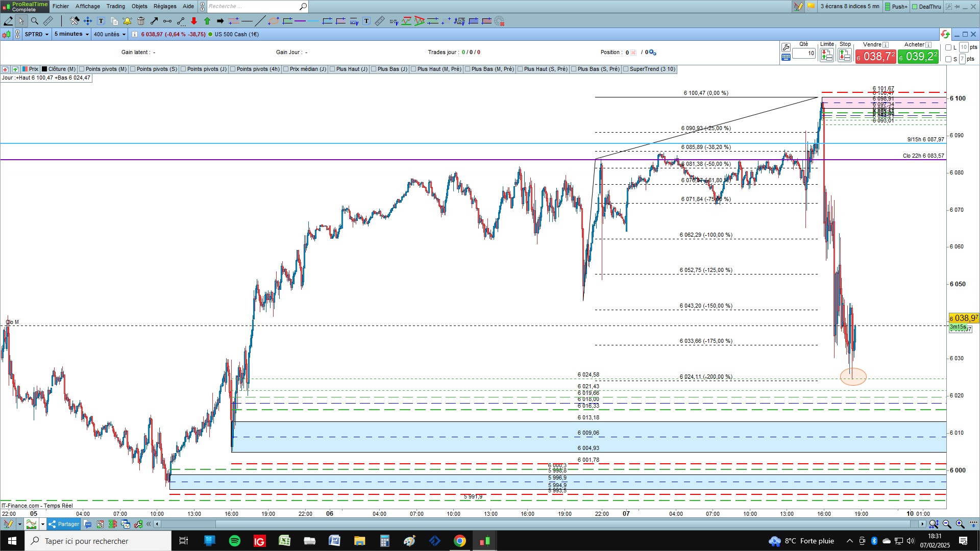The height and width of the screenshot is (551, 980).
Task: Click the trash bin delete tool
Action: click(x=141, y=21)
